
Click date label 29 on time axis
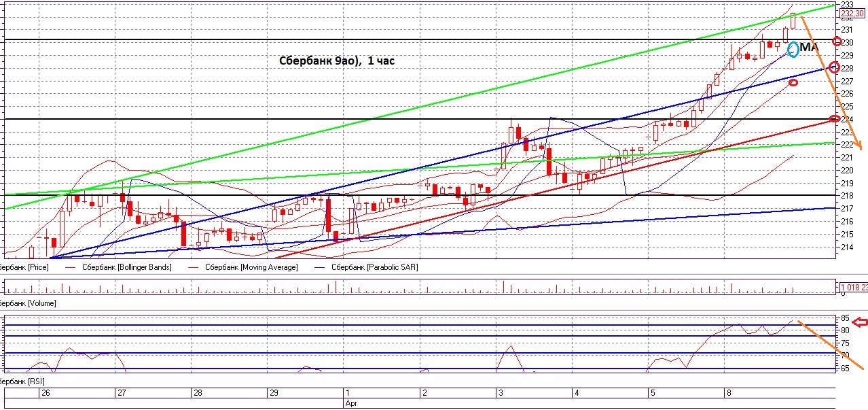click(274, 393)
